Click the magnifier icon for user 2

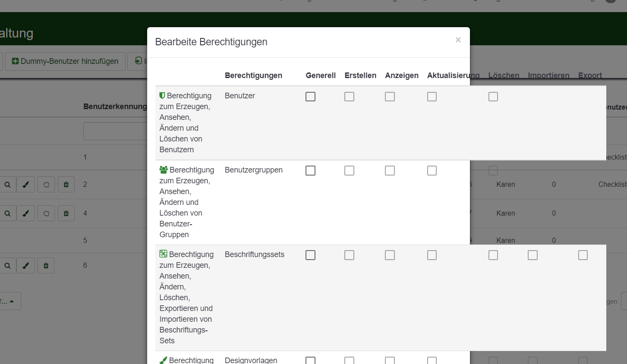(x=7, y=185)
